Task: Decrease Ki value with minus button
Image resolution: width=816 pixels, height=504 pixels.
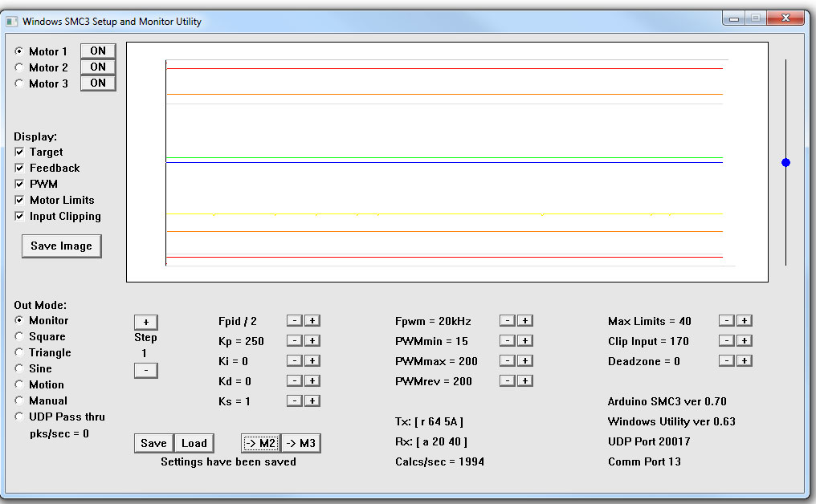Action: coord(295,361)
